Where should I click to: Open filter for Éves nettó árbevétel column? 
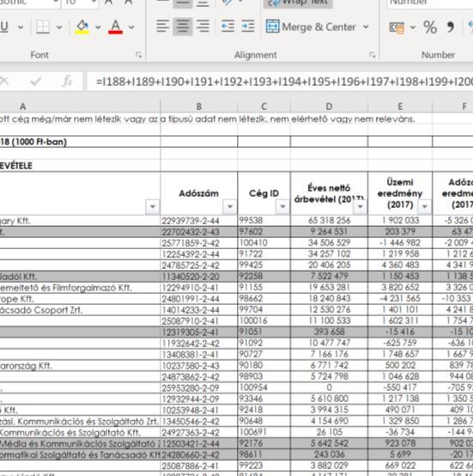[x=360, y=207]
